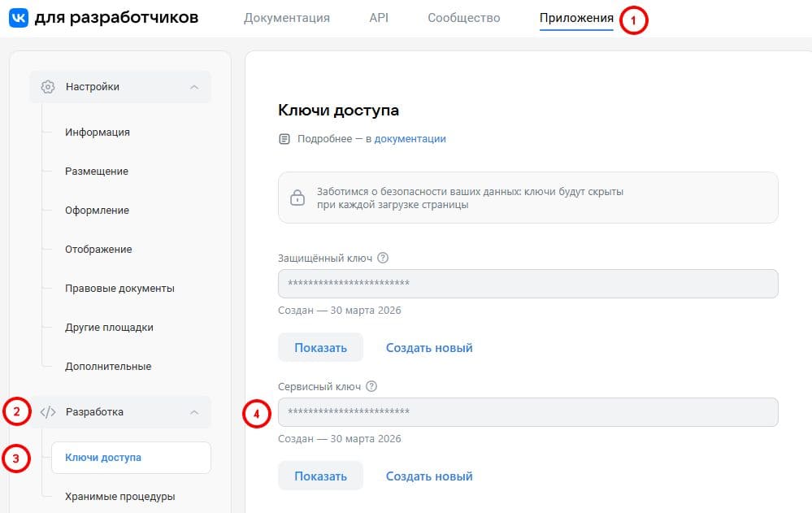Click the Сервисный ключ masked field
812x513 pixels.
click(528, 412)
